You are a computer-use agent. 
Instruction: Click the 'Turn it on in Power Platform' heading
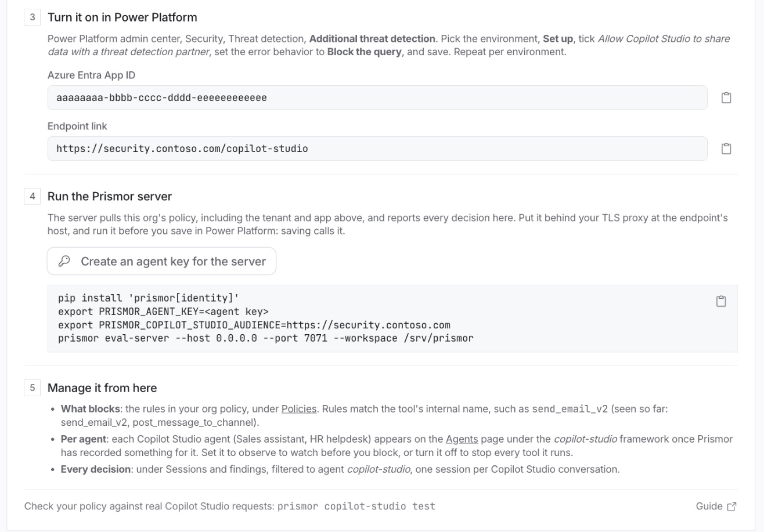tap(122, 17)
